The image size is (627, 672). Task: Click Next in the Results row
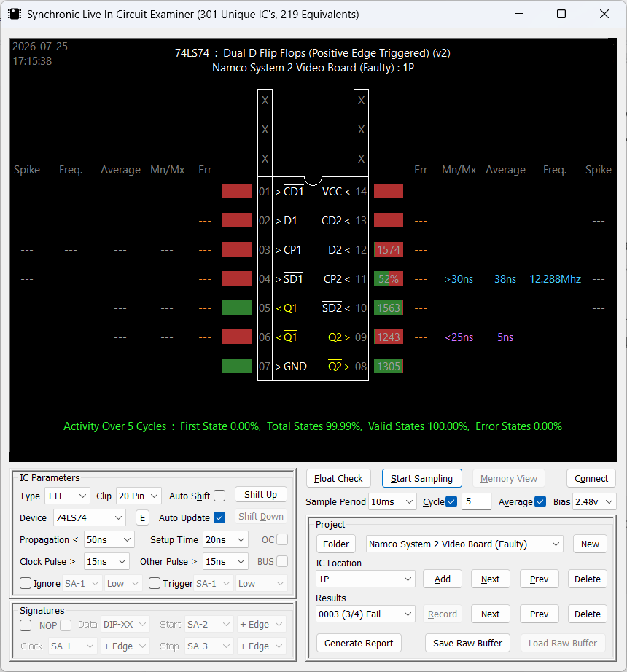coord(490,614)
